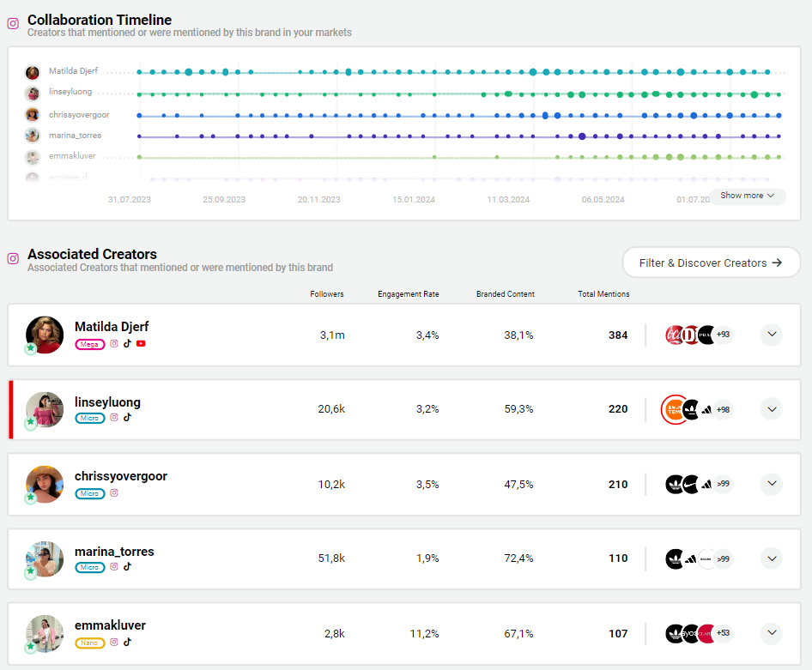This screenshot has width=812, height=670.
Task: Click Filter & Discover Creators button
Action: pos(711,263)
